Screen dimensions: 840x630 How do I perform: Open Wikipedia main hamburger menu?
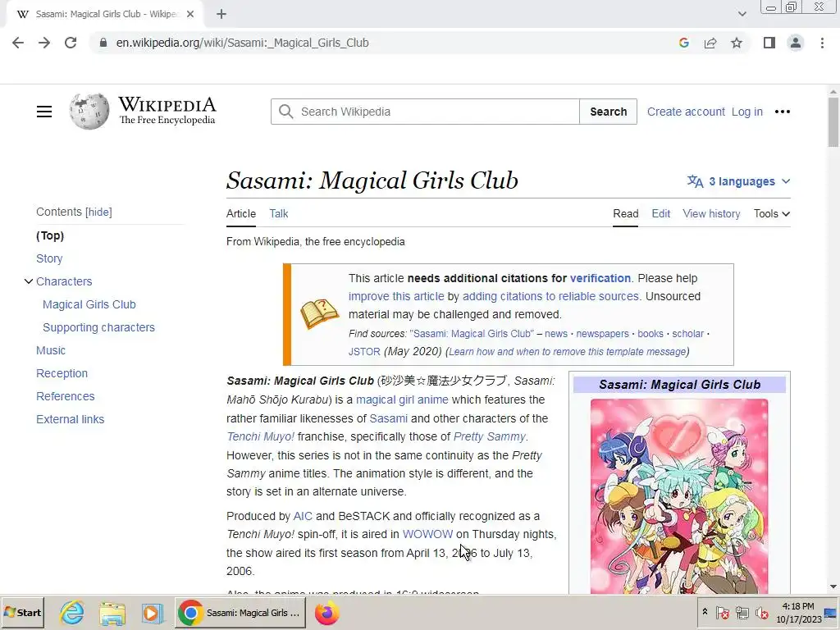[x=44, y=112]
